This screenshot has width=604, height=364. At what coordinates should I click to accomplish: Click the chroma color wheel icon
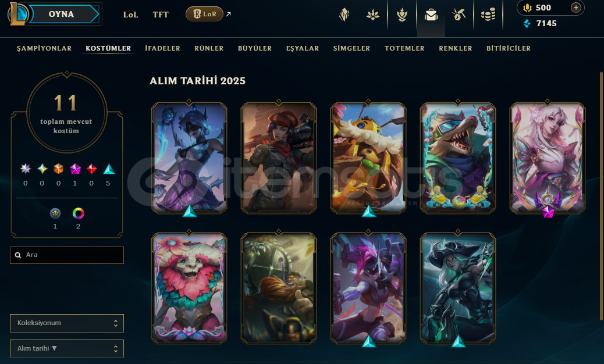click(78, 213)
